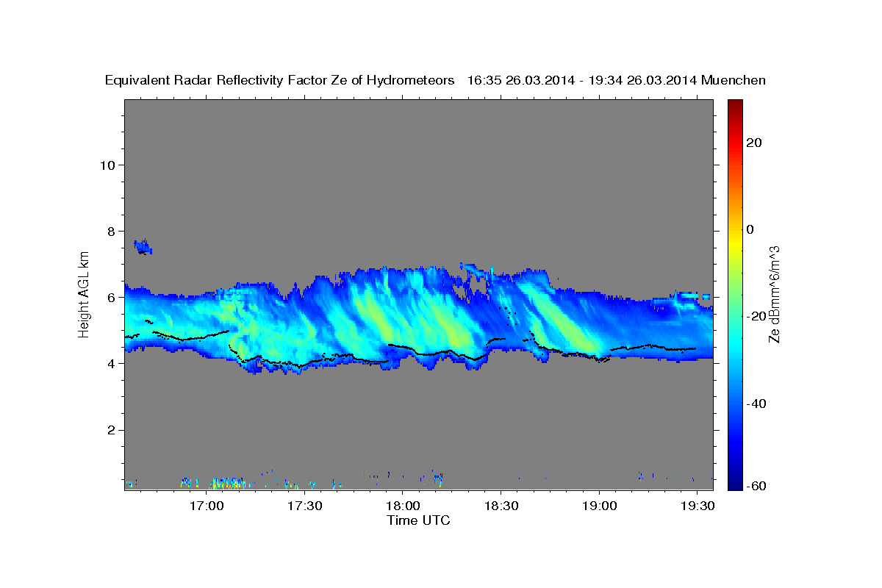Viewport: 882px width, 588px height.
Task: Click the '17:00' time tick label
Action: click(x=207, y=506)
